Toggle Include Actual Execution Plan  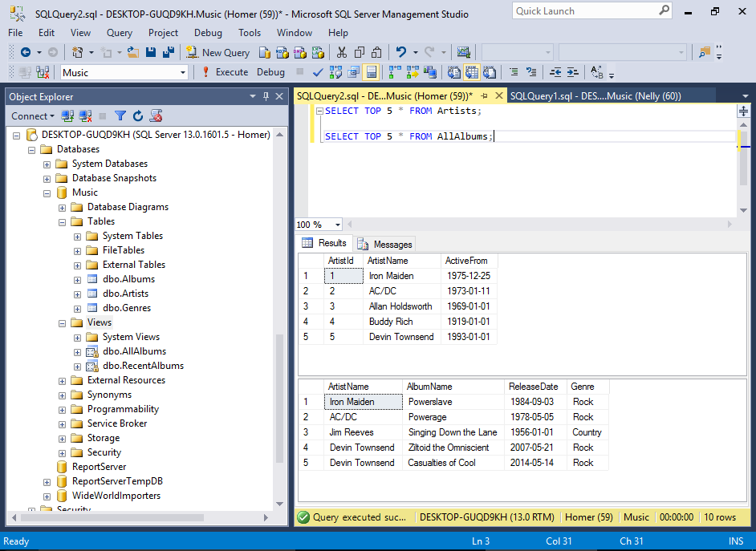pyautogui.click(x=393, y=72)
